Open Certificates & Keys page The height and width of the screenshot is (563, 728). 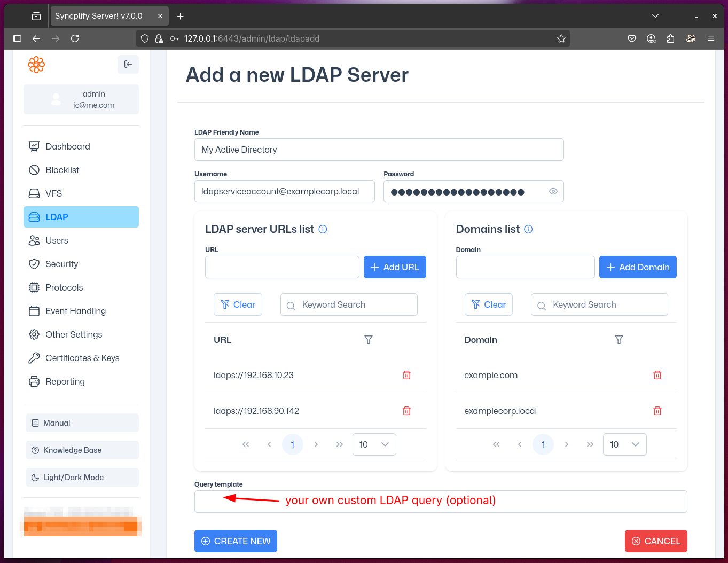81,358
